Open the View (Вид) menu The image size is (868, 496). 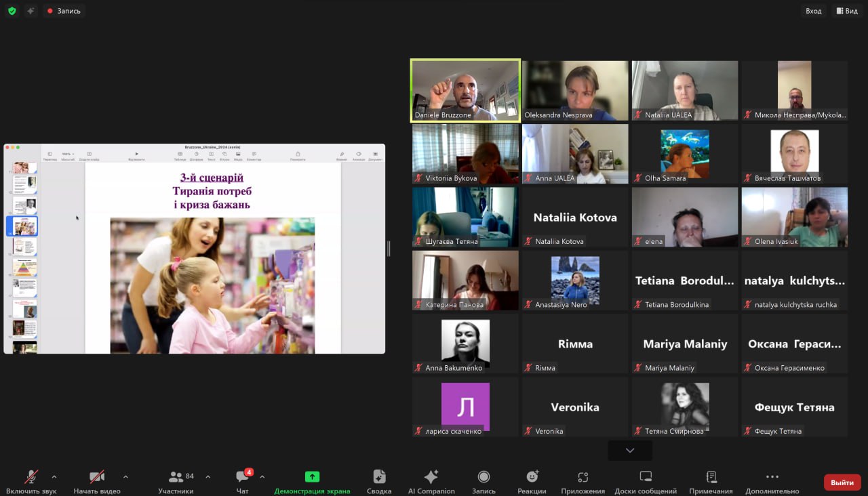pos(848,11)
